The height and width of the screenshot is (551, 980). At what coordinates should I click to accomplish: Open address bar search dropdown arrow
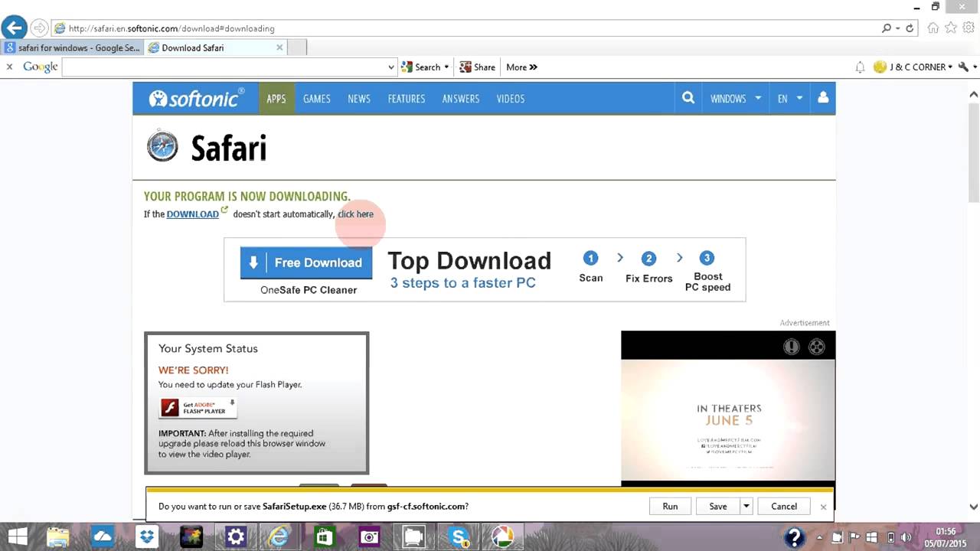897,28
